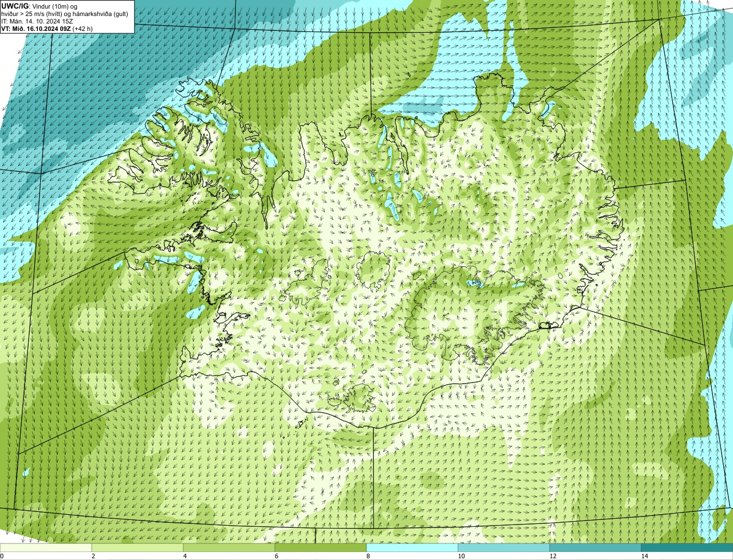
Task: Click the 6–8 m/s dark green legend segment
Action: (x=321, y=547)
